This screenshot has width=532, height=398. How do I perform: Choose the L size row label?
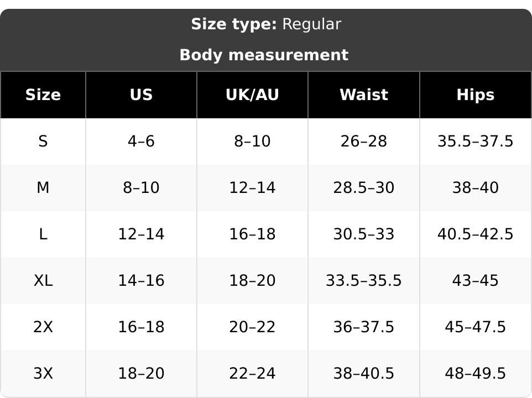click(43, 234)
